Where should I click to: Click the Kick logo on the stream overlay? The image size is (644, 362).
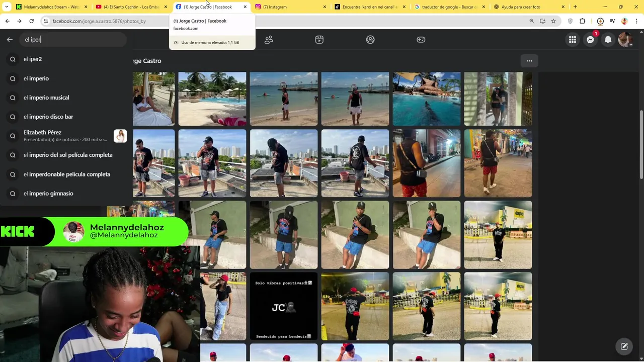18,231
